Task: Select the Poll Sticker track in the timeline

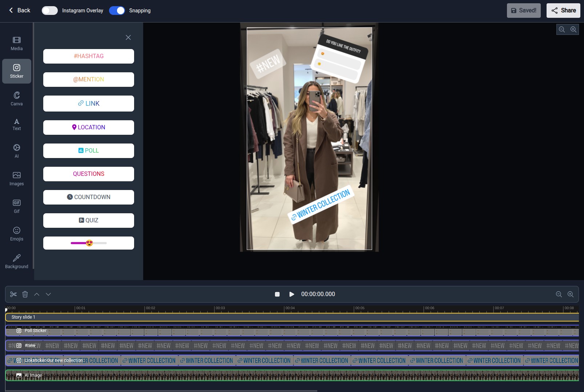Action: pos(35,331)
